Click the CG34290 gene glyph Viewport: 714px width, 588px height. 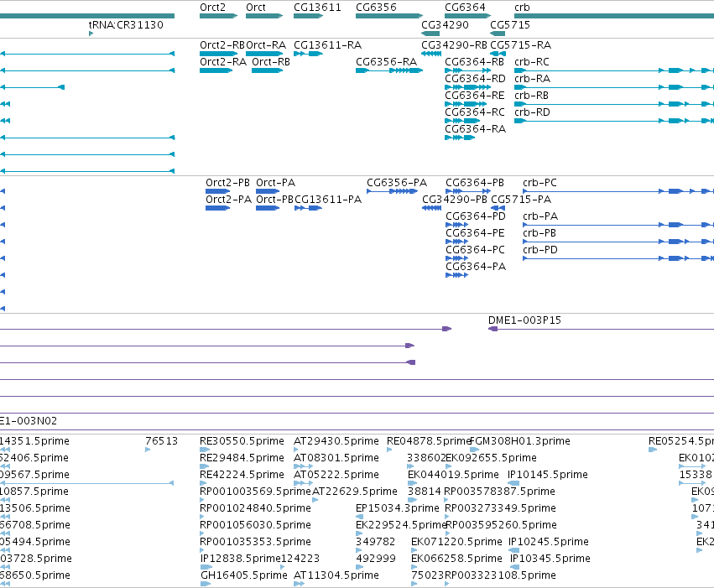point(430,34)
